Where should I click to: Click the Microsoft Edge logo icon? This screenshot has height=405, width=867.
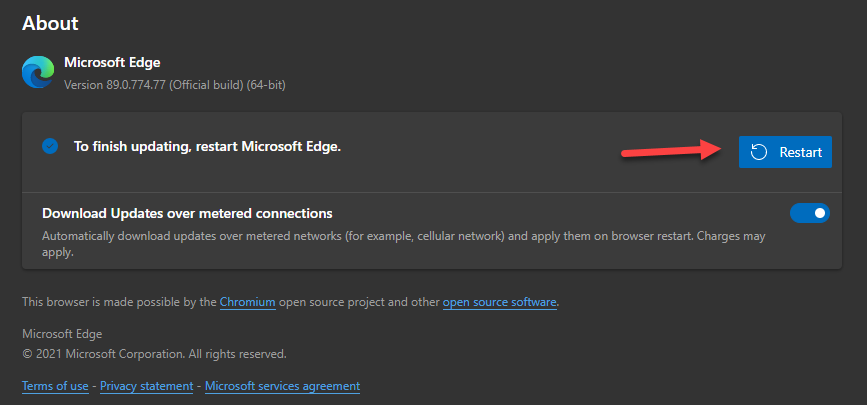pyautogui.click(x=38, y=72)
